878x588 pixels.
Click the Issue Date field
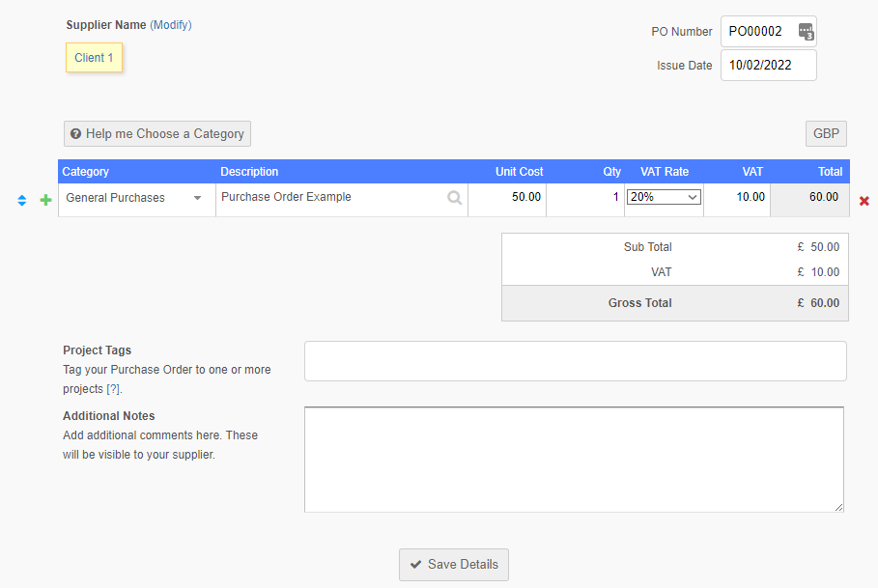pos(768,66)
